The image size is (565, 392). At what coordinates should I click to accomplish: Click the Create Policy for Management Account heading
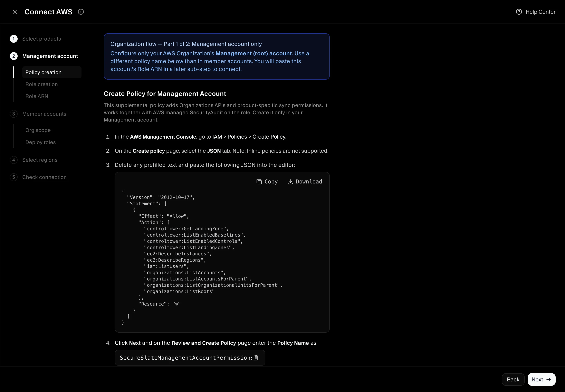(x=165, y=93)
